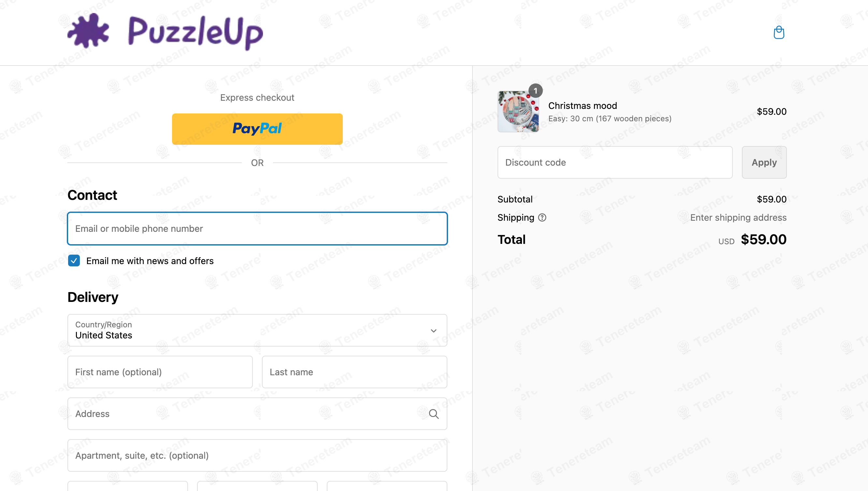Focus the Apartment, suite, etc. field

(257, 455)
